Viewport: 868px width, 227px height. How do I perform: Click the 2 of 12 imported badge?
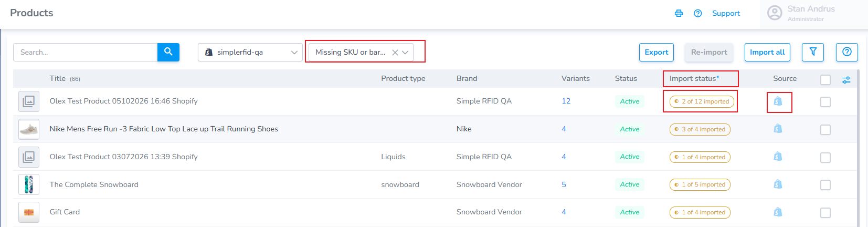(702, 101)
